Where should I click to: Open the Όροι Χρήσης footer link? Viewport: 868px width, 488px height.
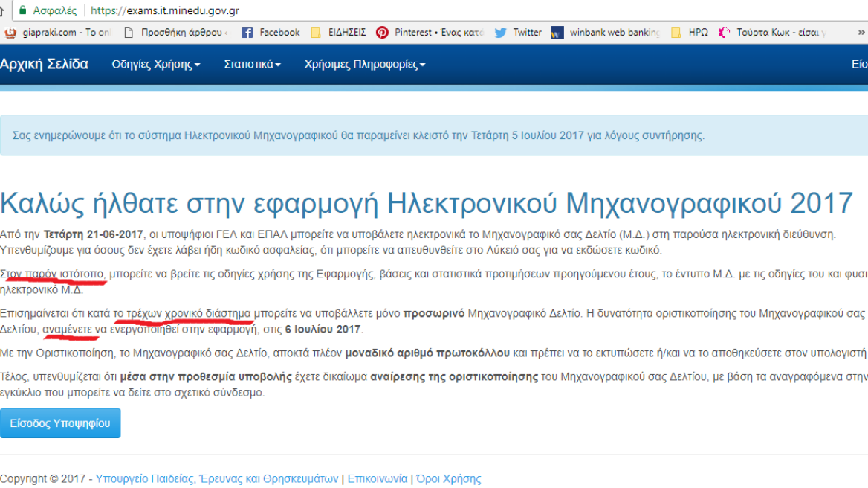[x=448, y=479]
